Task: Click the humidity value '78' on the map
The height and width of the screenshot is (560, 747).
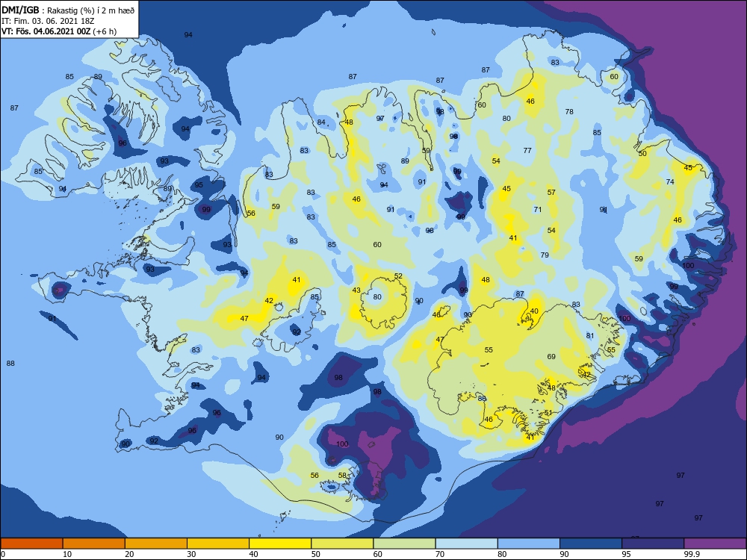Action: (569, 112)
